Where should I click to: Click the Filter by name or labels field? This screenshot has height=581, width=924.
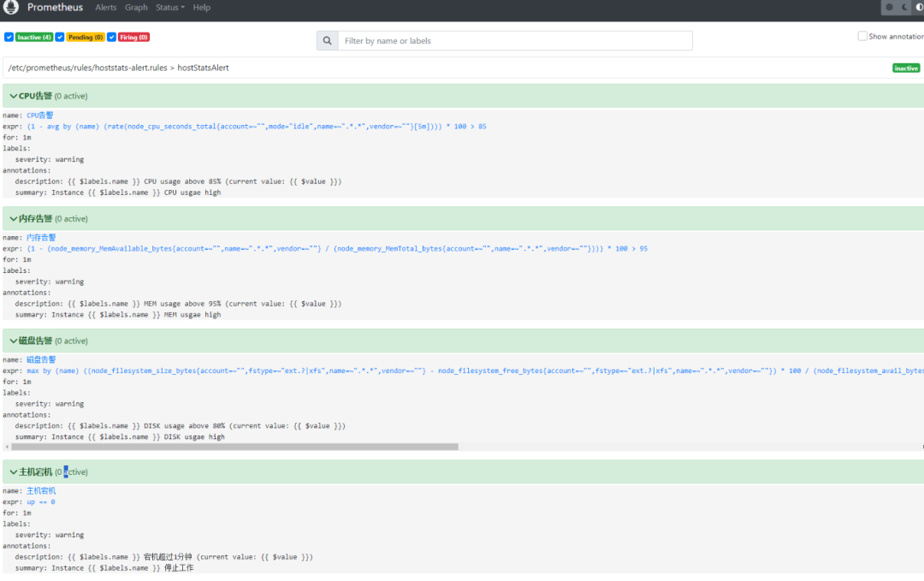(x=513, y=40)
